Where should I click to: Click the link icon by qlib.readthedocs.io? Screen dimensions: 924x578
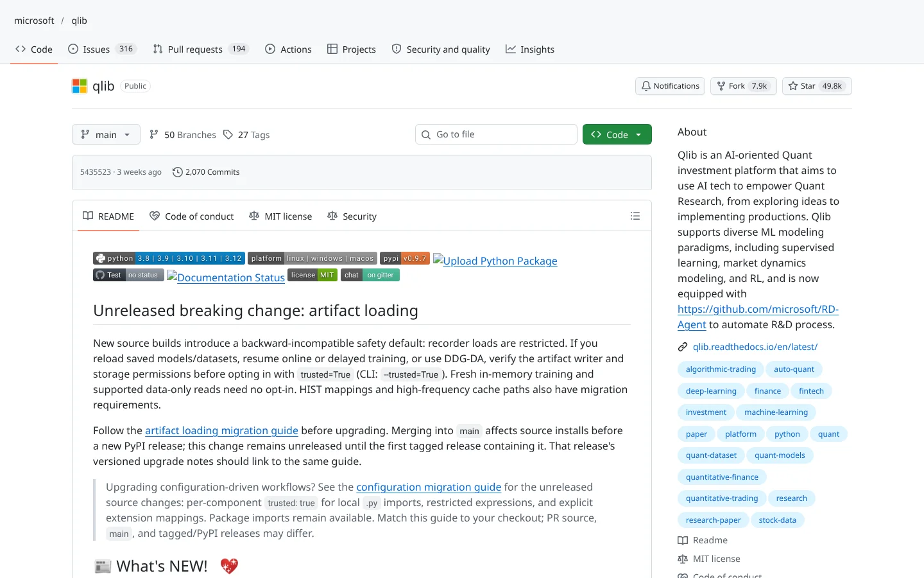[x=683, y=347]
